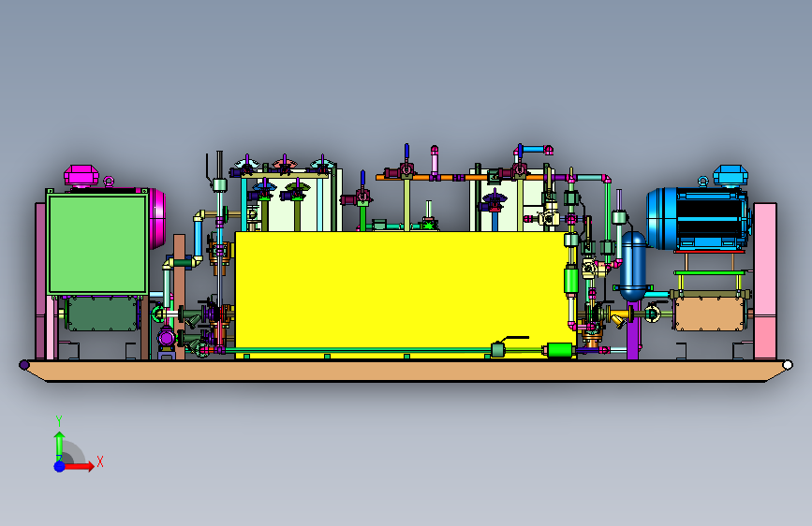Select the tan gearbox housing under motor

711,314
